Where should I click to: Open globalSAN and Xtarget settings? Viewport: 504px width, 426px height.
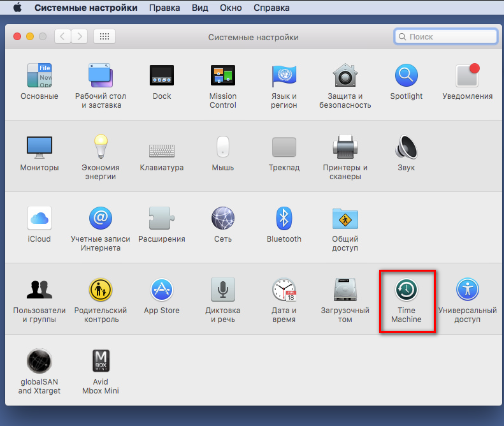(39, 362)
